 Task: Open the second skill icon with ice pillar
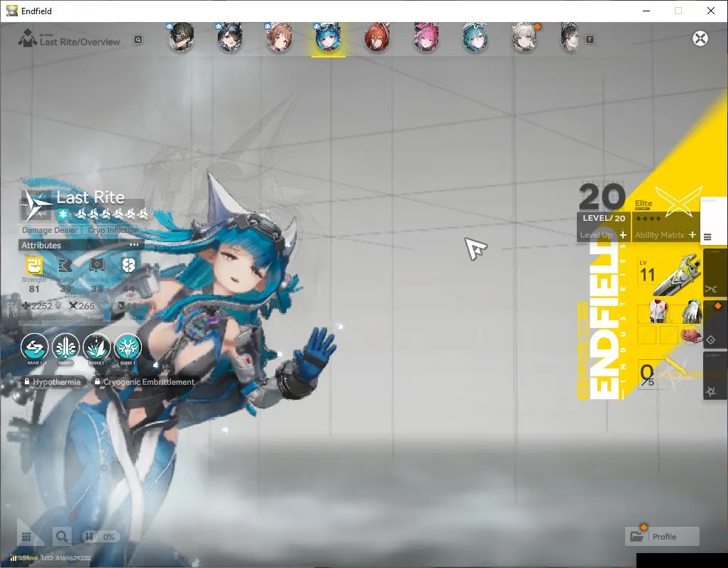click(65, 347)
